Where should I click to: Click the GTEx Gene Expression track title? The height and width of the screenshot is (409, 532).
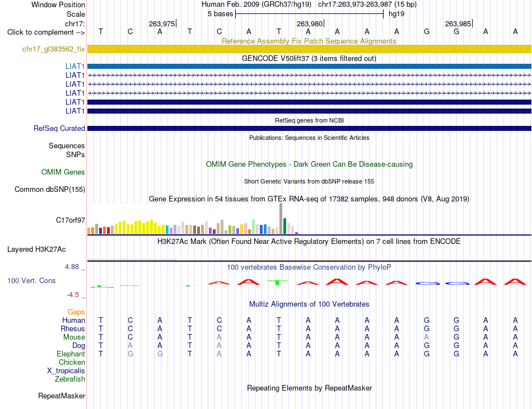pyautogui.click(x=309, y=199)
